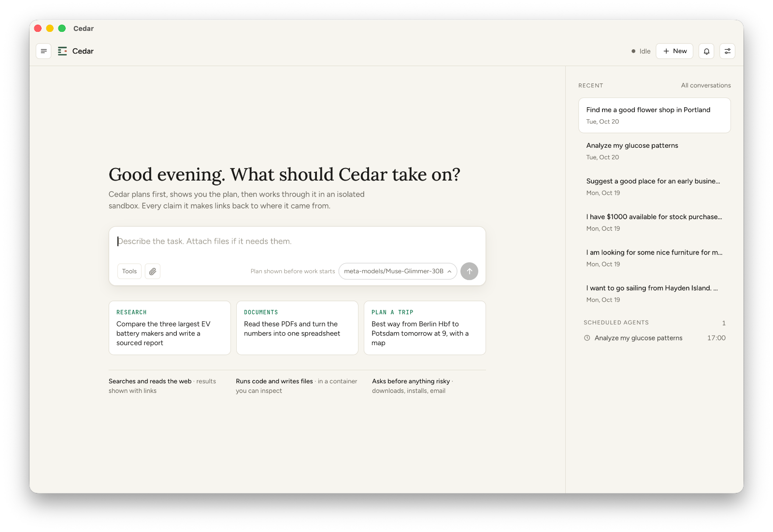The image size is (773, 532).
Task: Click the Idle status indicator
Action: (x=641, y=51)
